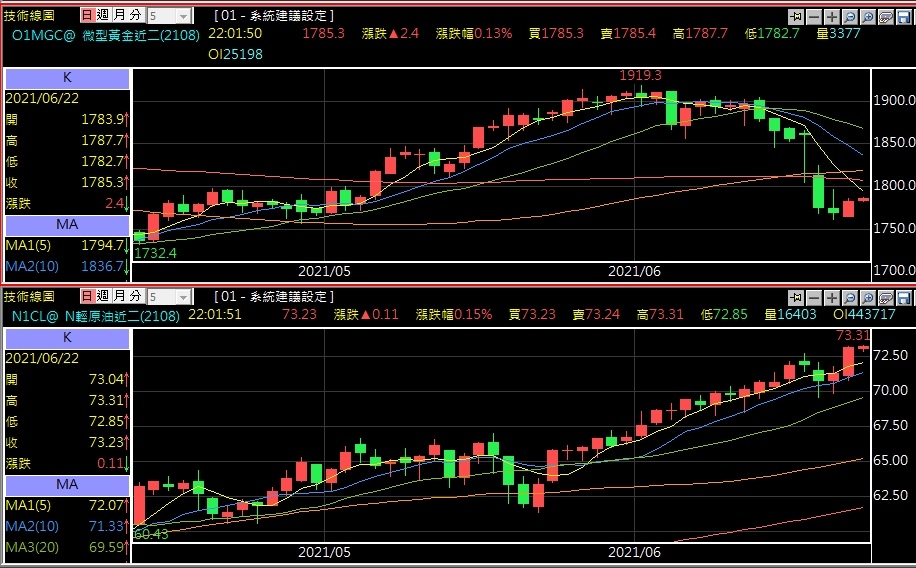Click gold change percent 漲跌幅0.13%
Screen dimensions: 916x568
click(x=474, y=34)
